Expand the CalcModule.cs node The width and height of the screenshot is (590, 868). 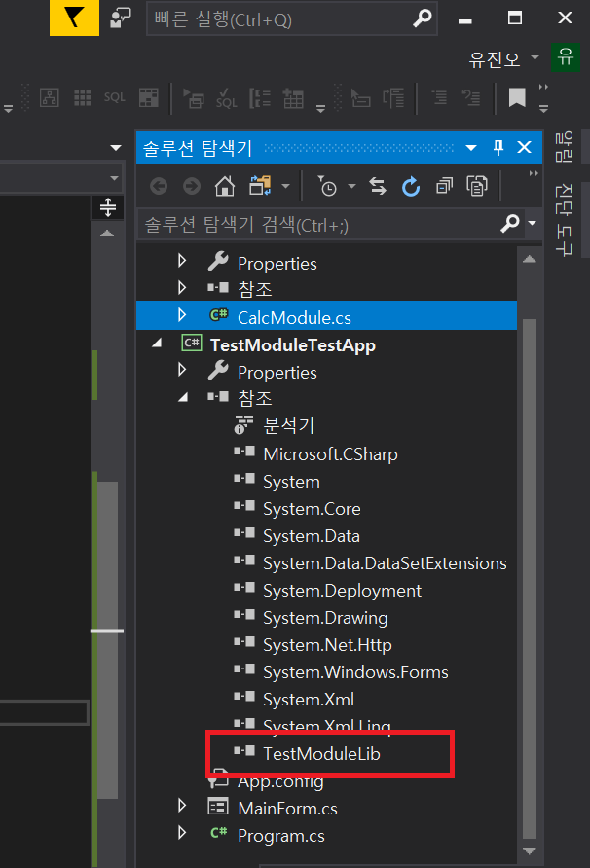coord(182,315)
